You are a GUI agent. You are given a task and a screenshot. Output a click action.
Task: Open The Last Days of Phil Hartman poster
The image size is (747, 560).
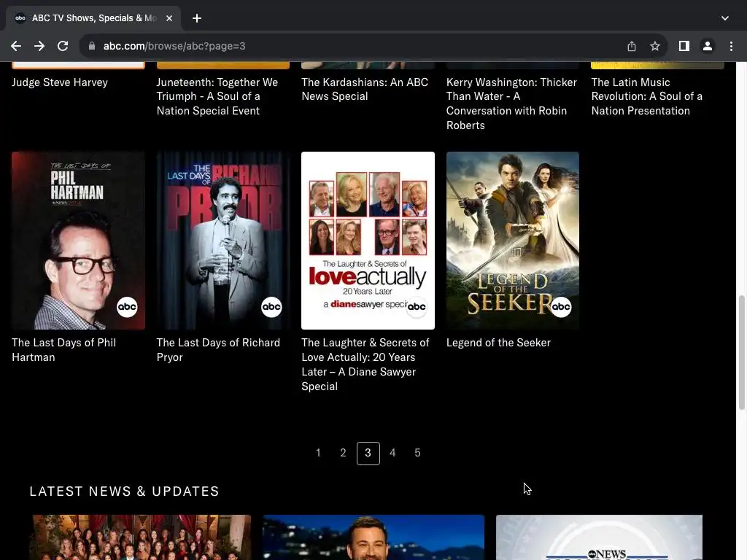pos(78,241)
